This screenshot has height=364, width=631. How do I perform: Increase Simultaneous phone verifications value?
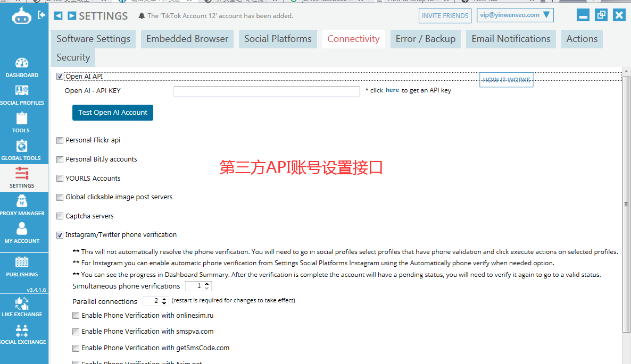pyautogui.click(x=208, y=283)
